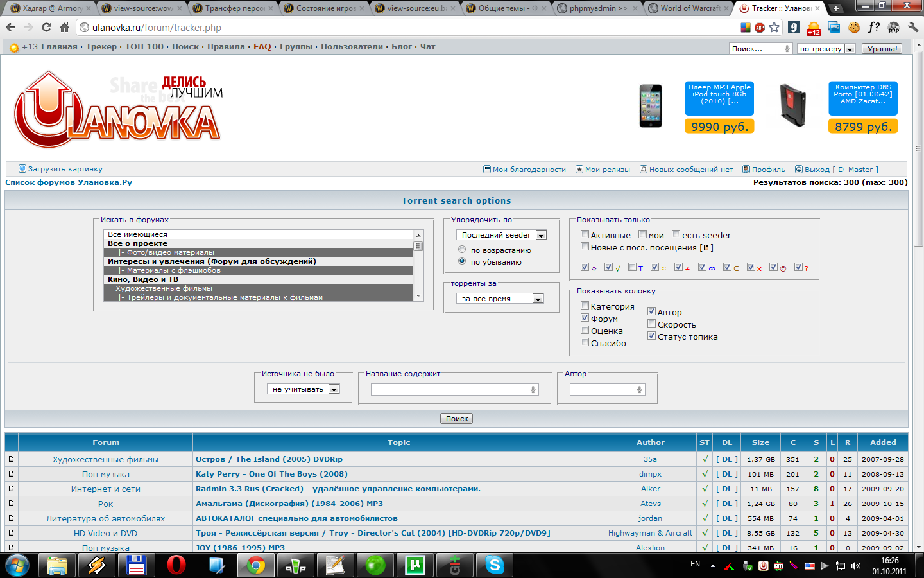Viewport: 924px width, 578px height.
Task: Click the floppy disk taskbar icon
Action: pyautogui.click(x=136, y=565)
